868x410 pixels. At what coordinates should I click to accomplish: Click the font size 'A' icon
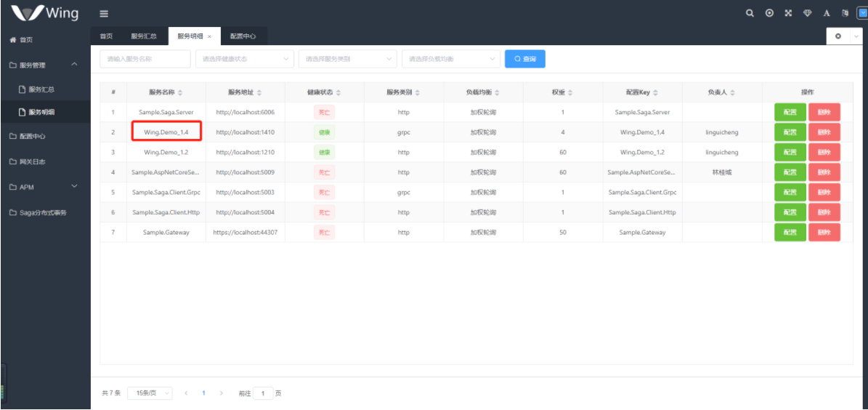[x=827, y=13]
